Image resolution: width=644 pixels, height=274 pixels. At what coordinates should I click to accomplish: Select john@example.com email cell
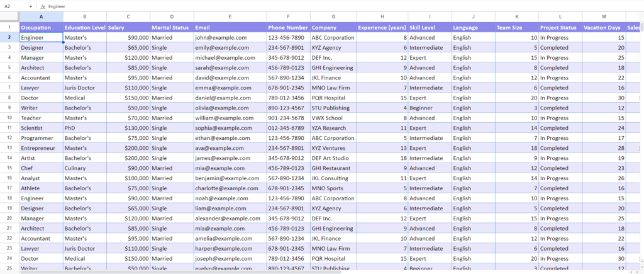pyautogui.click(x=230, y=37)
